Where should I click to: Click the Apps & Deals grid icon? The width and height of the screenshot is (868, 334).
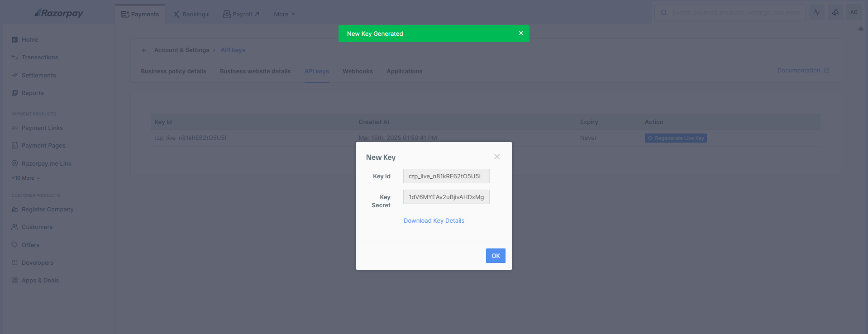[x=14, y=281]
